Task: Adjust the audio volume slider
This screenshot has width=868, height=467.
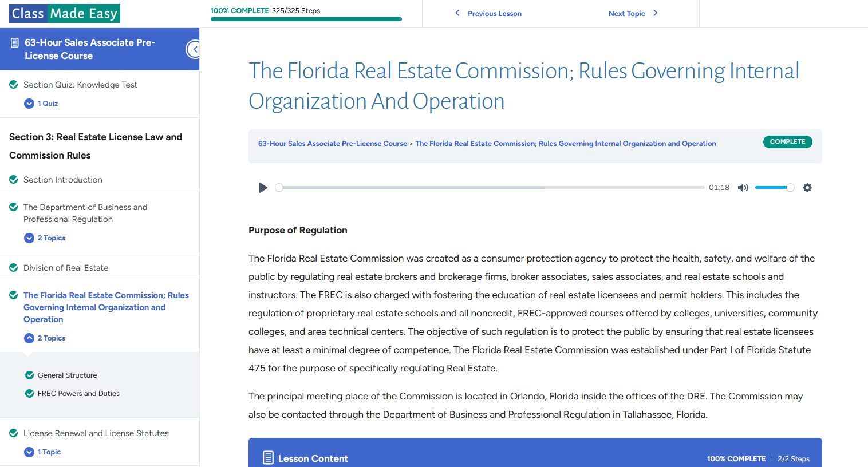Action: 774,188
